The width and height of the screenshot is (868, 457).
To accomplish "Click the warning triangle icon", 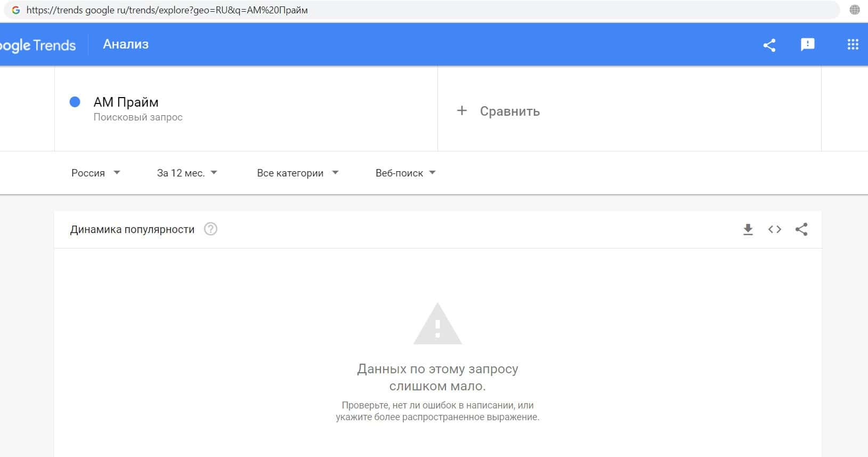I will tap(437, 324).
